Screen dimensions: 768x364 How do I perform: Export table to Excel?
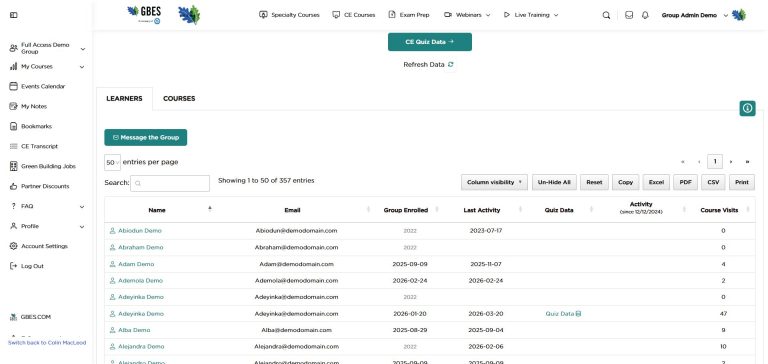click(656, 182)
